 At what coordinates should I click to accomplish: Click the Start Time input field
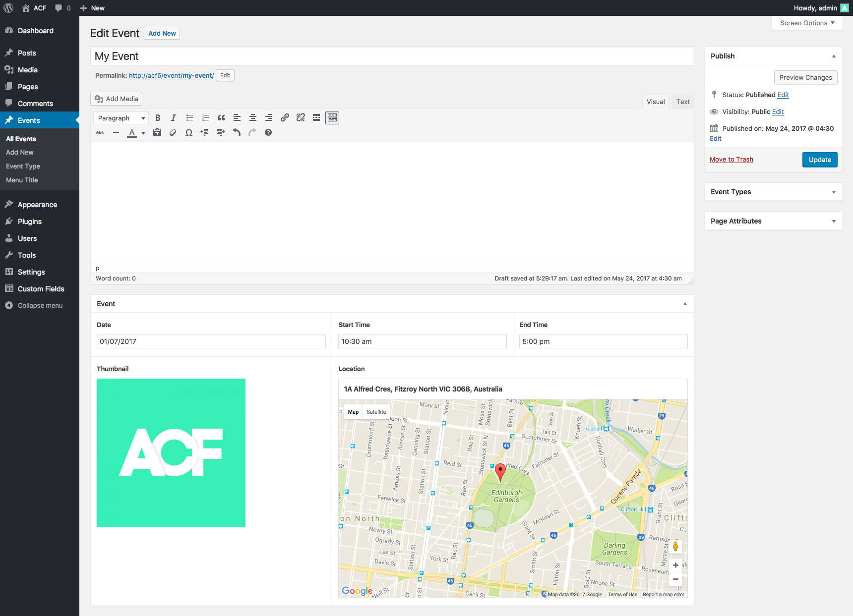pos(422,341)
